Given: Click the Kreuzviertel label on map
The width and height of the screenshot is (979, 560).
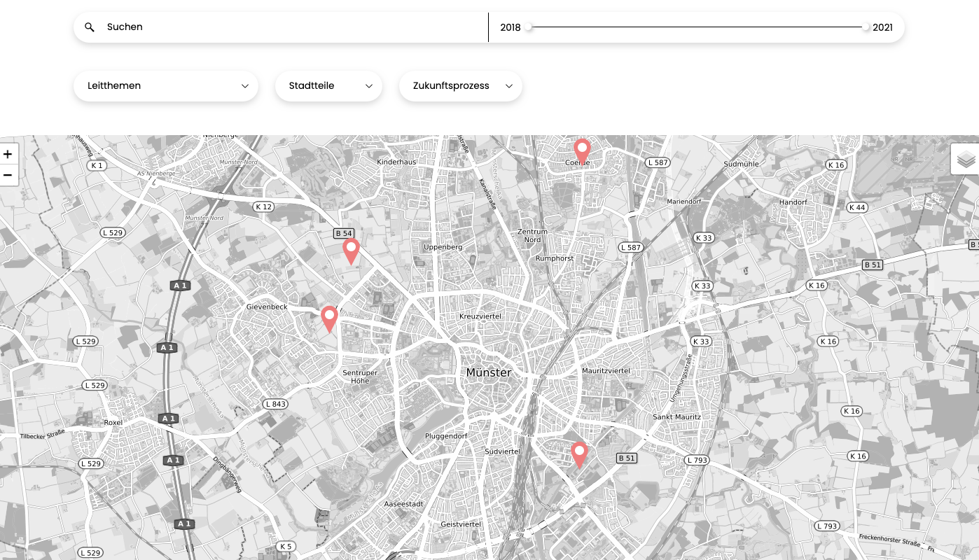Looking at the screenshot, I should pyautogui.click(x=480, y=316).
